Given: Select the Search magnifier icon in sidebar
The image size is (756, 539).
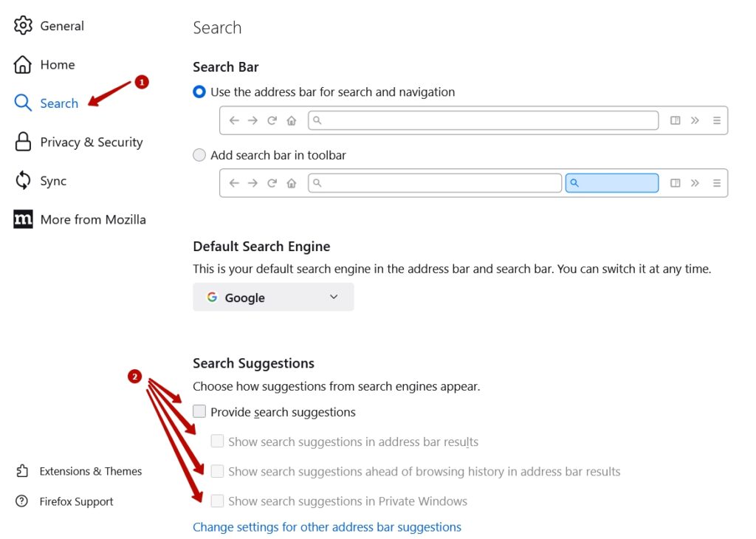Looking at the screenshot, I should pos(23,103).
